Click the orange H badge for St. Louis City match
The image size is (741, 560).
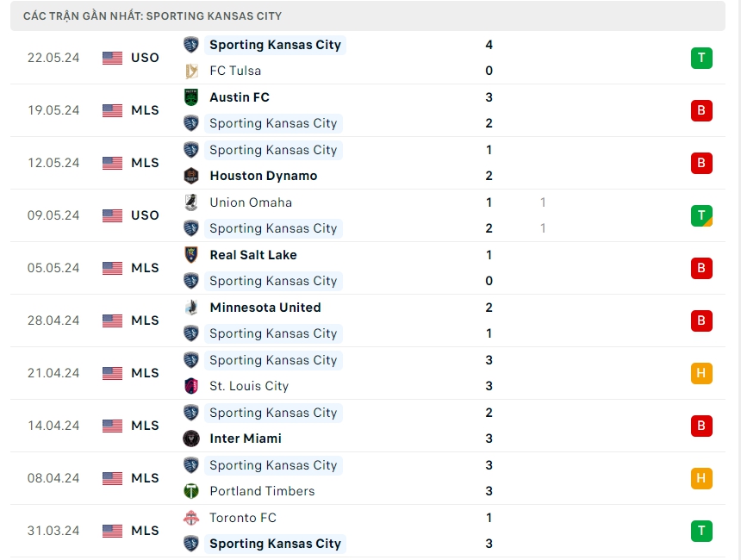701,373
